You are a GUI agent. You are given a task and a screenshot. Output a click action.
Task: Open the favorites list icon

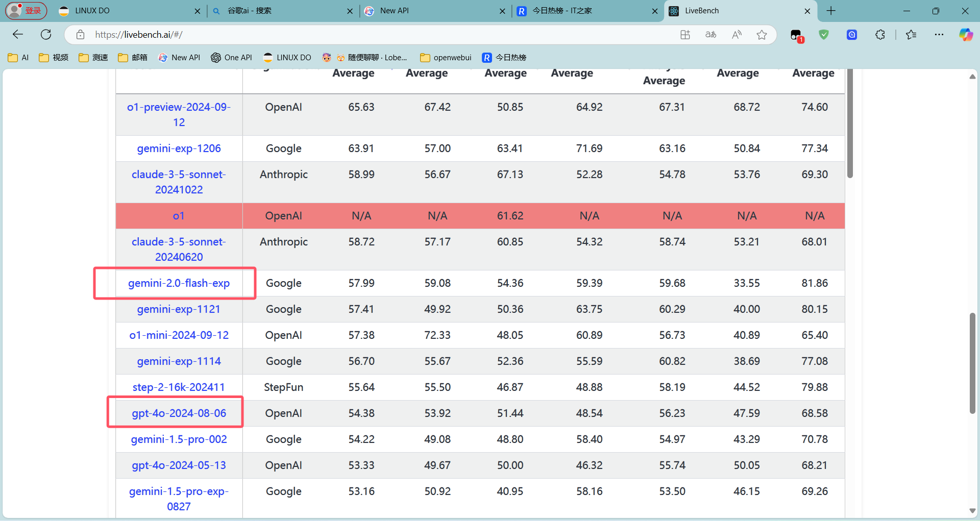coord(911,35)
